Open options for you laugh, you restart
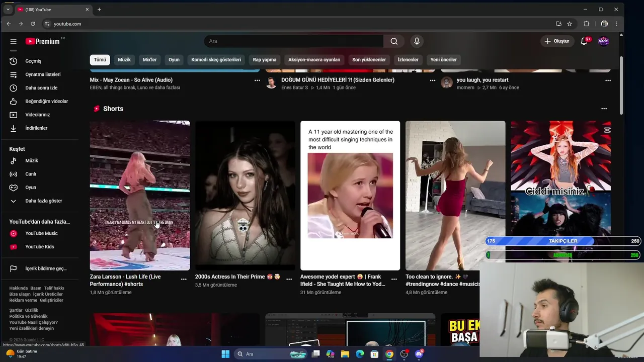644x362 pixels. 608,80
